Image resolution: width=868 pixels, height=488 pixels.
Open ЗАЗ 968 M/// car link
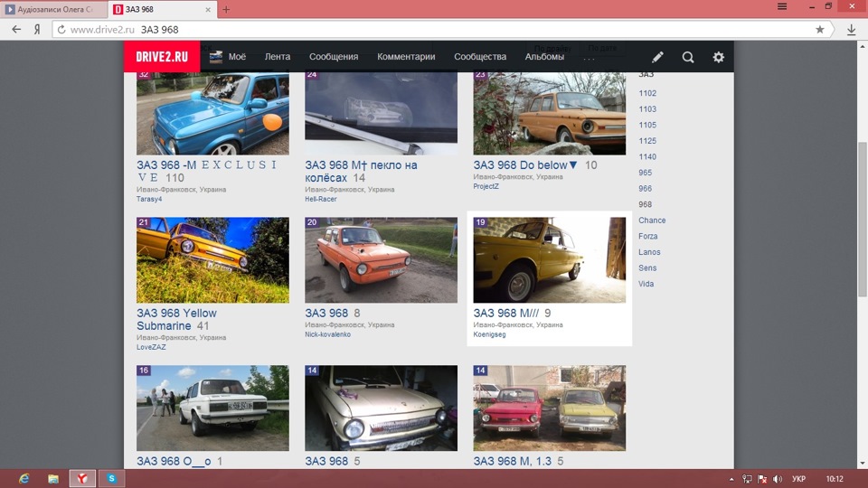[x=506, y=314]
